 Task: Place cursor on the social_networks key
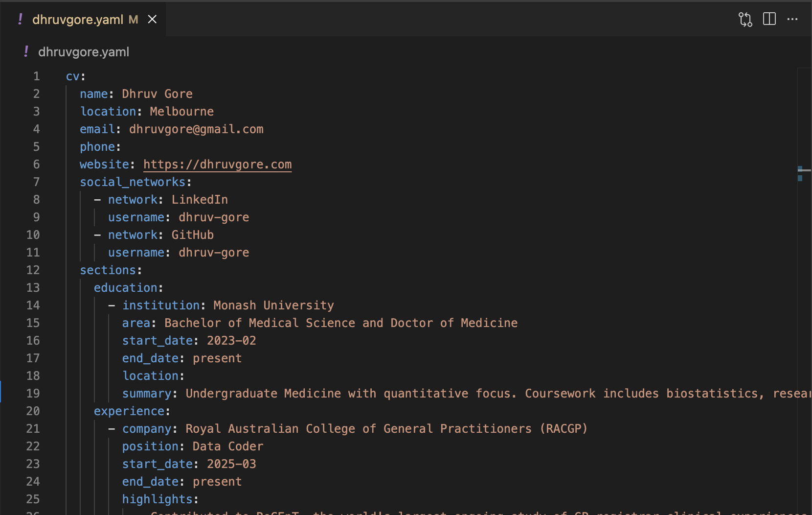133,182
